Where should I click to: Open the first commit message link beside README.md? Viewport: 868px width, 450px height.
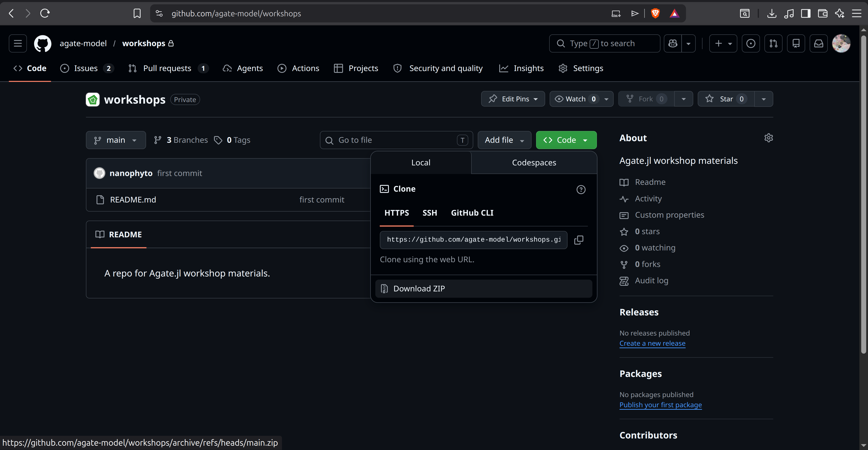click(x=322, y=200)
